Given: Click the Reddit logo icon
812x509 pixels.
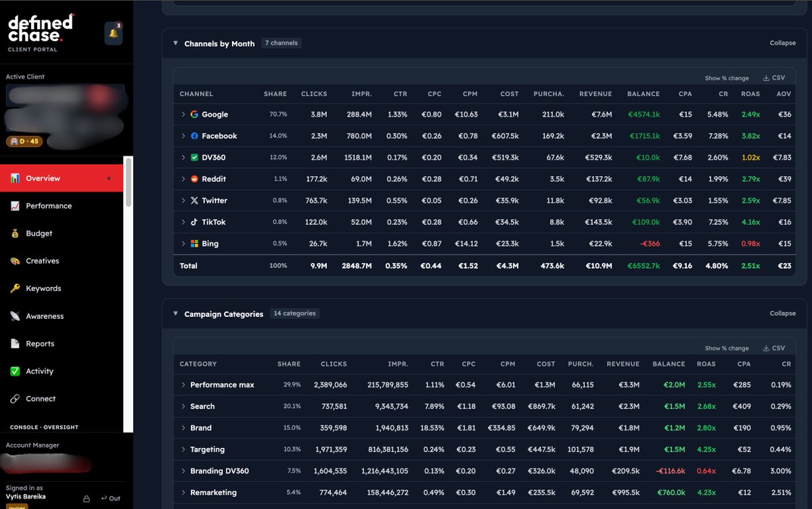Looking at the screenshot, I should coord(194,179).
